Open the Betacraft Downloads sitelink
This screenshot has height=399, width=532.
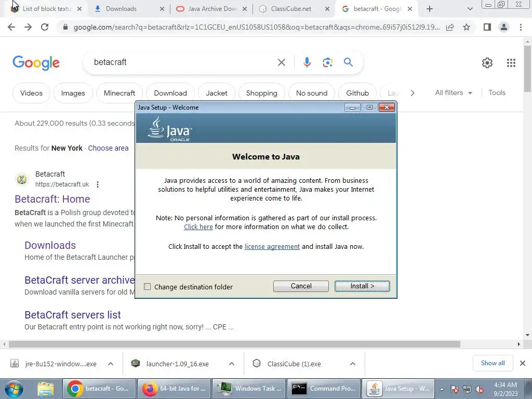50,245
